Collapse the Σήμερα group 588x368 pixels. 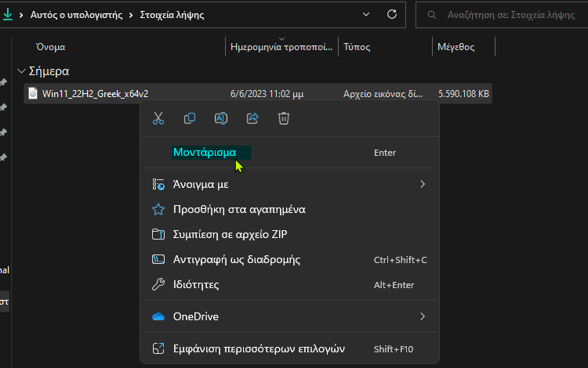point(21,71)
